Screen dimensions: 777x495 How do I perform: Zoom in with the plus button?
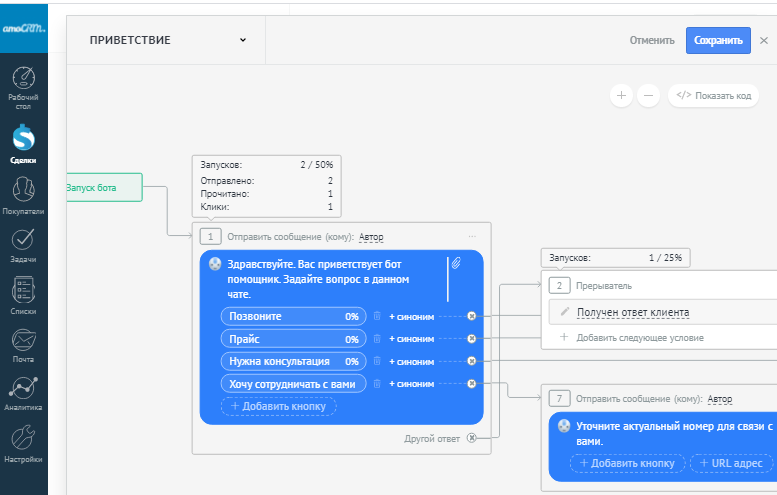(x=621, y=95)
